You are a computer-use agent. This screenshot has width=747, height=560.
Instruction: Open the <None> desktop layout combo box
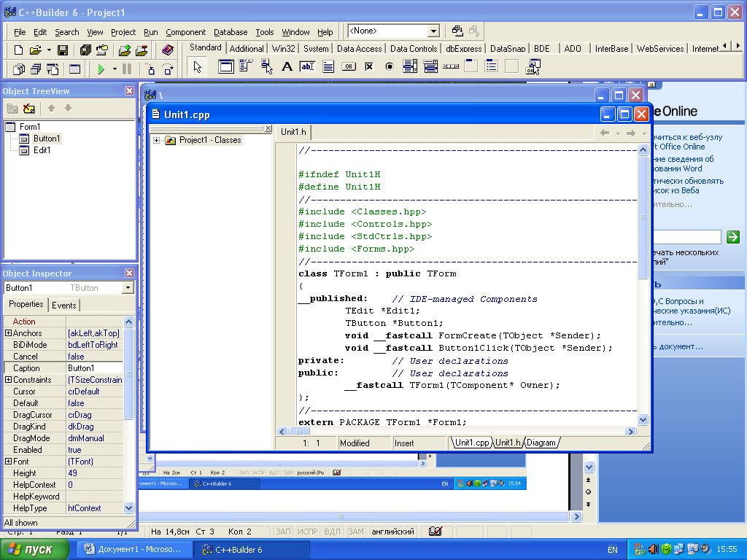[433, 31]
